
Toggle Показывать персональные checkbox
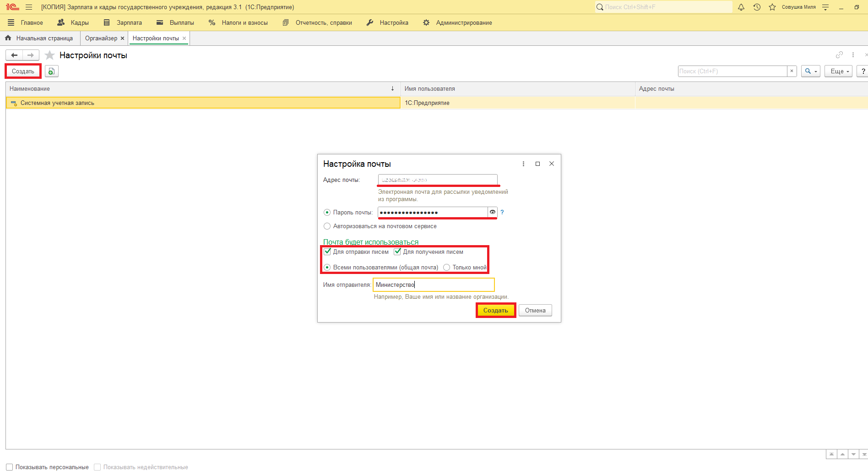tap(9, 467)
